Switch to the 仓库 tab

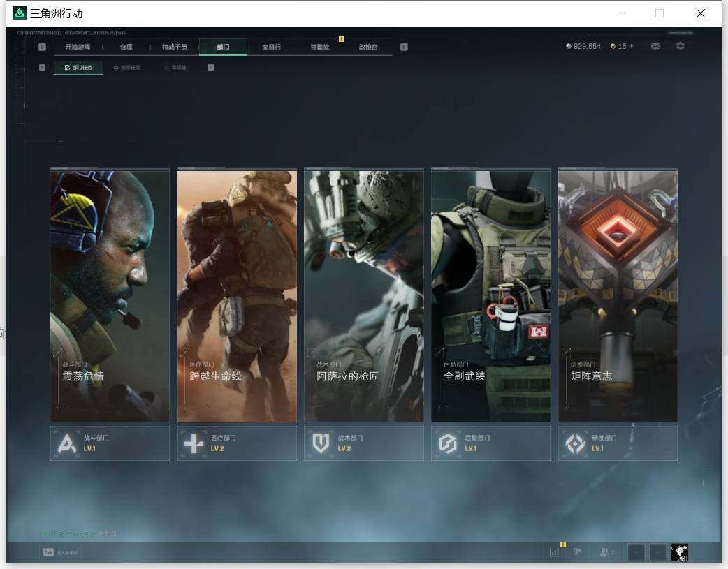coord(126,47)
